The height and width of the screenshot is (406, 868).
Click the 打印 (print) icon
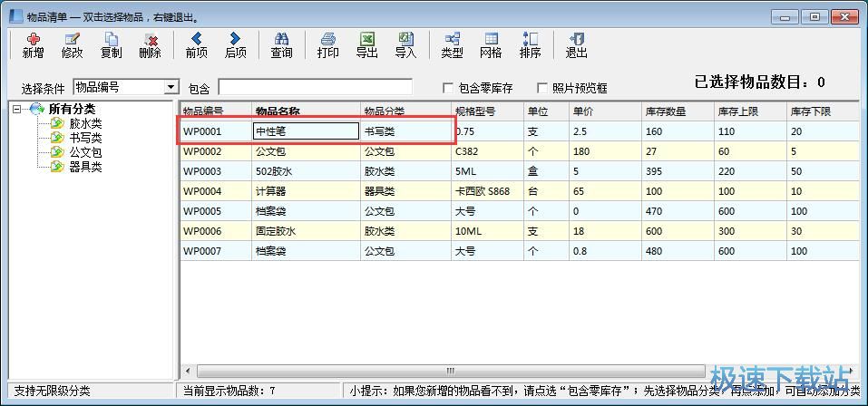coord(327,45)
